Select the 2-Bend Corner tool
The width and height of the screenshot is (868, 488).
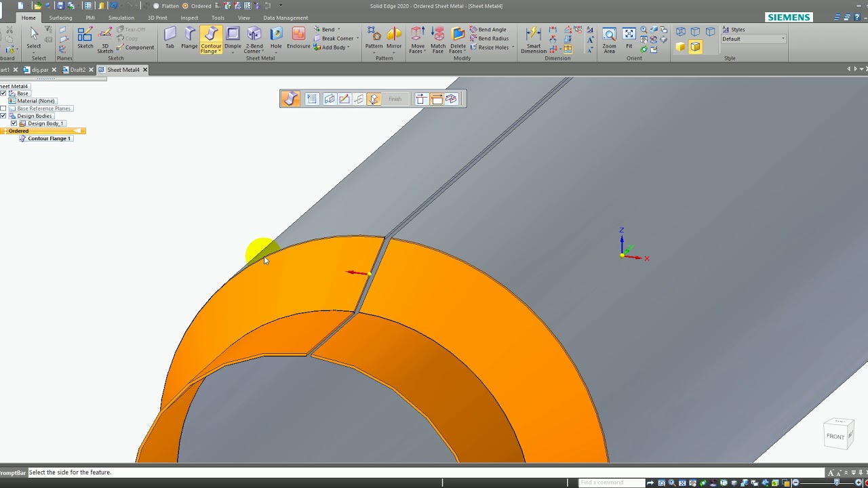click(x=254, y=39)
